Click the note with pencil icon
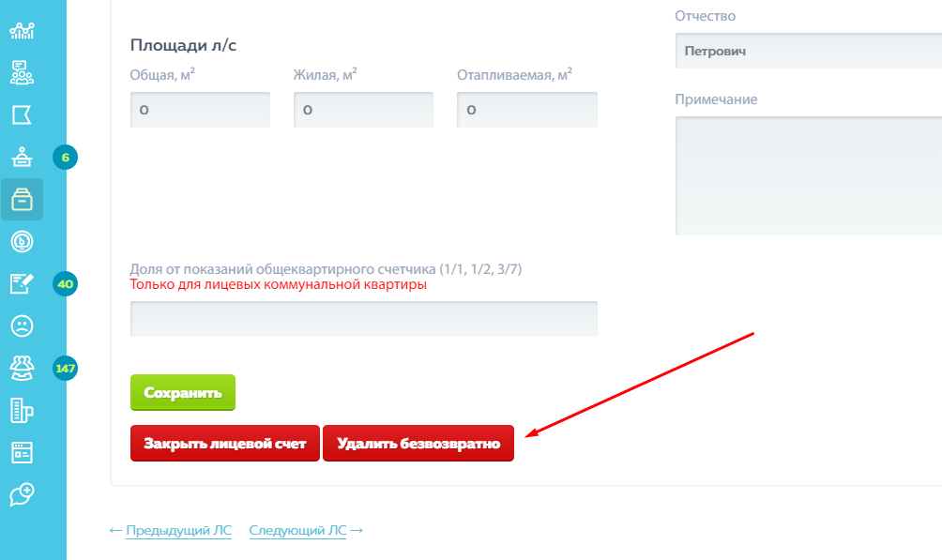Viewport: 942px width, 560px height. [x=23, y=283]
